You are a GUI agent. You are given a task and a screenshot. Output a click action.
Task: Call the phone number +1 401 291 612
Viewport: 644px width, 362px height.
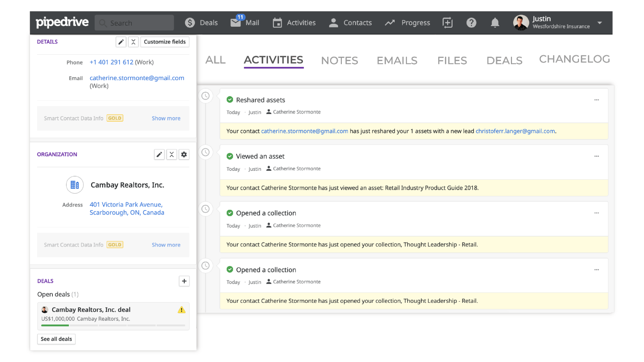click(111, 62)
